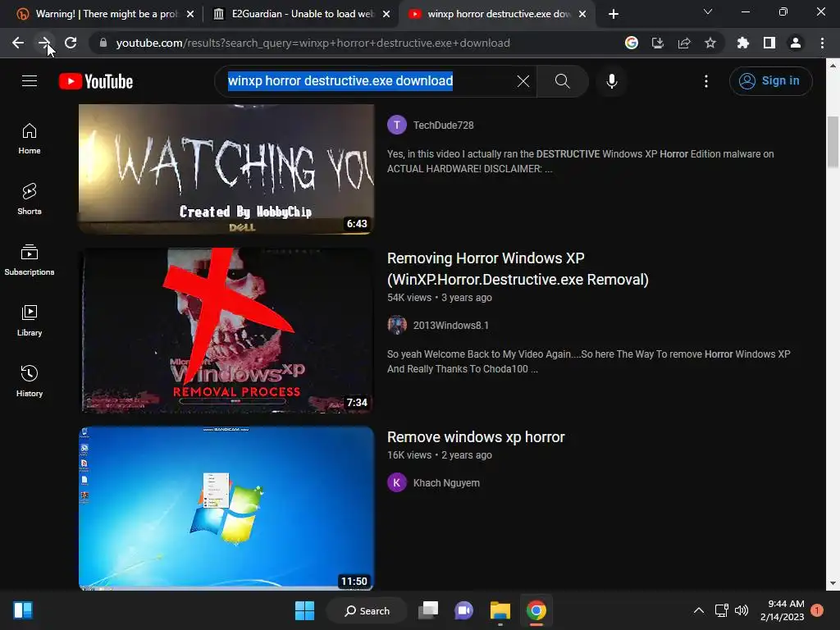Click the Sign in button
The image size is (840, 630).
(770, 81)
